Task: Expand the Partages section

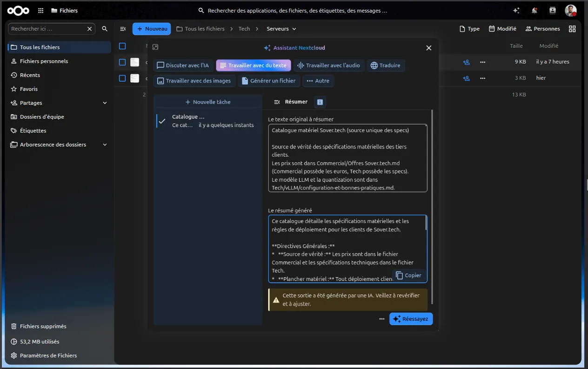Action: pyautogui.click(x=105, y=103)
